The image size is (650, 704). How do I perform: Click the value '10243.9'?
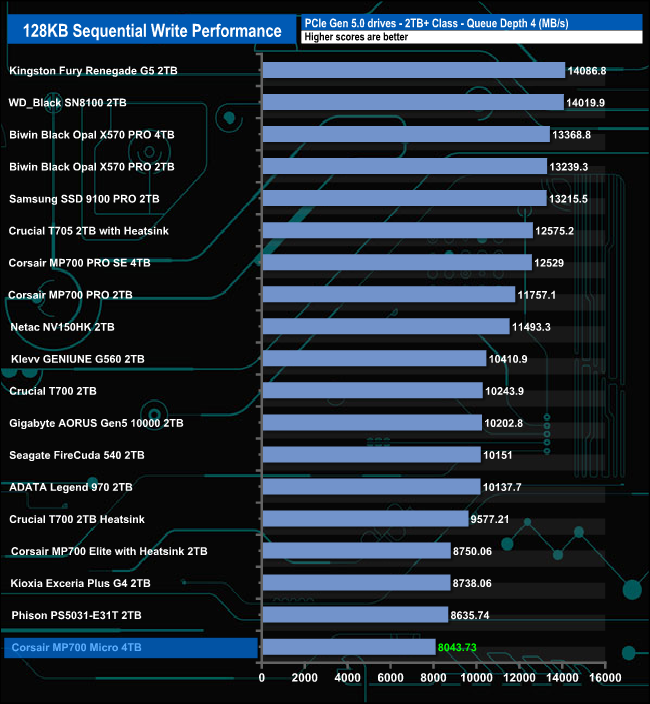[505, 391]
